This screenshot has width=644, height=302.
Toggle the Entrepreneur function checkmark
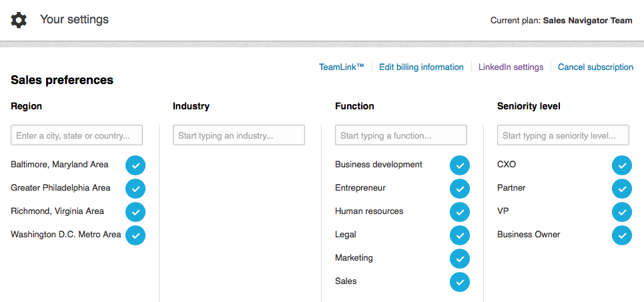[x=460, y=189]
